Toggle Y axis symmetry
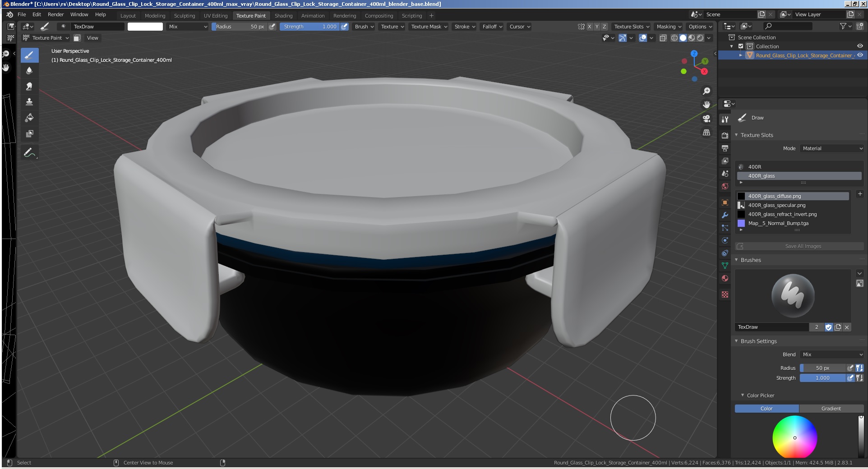 pos(597,27)
